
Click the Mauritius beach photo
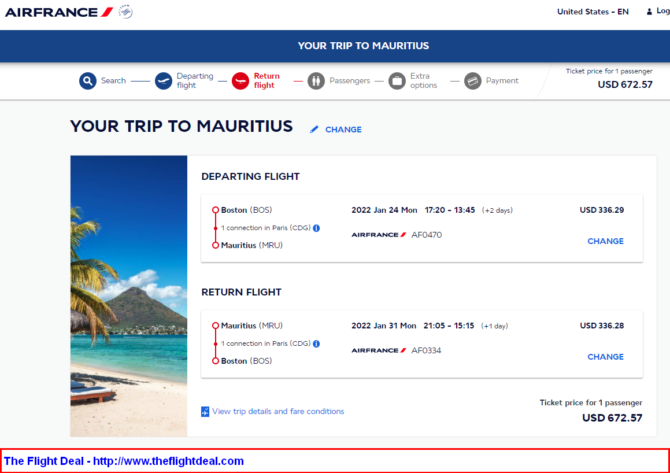129,296
